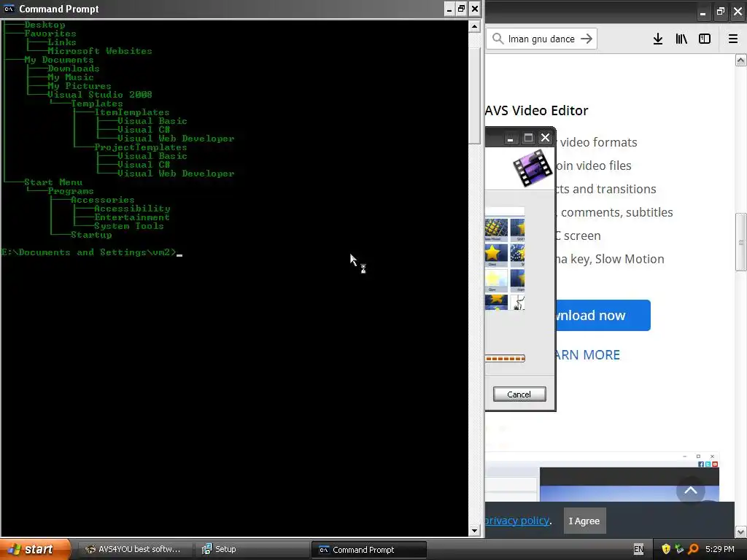Click 'Start Menu' in the tree output
Screen dimensions: 747x560
point(53,182)
